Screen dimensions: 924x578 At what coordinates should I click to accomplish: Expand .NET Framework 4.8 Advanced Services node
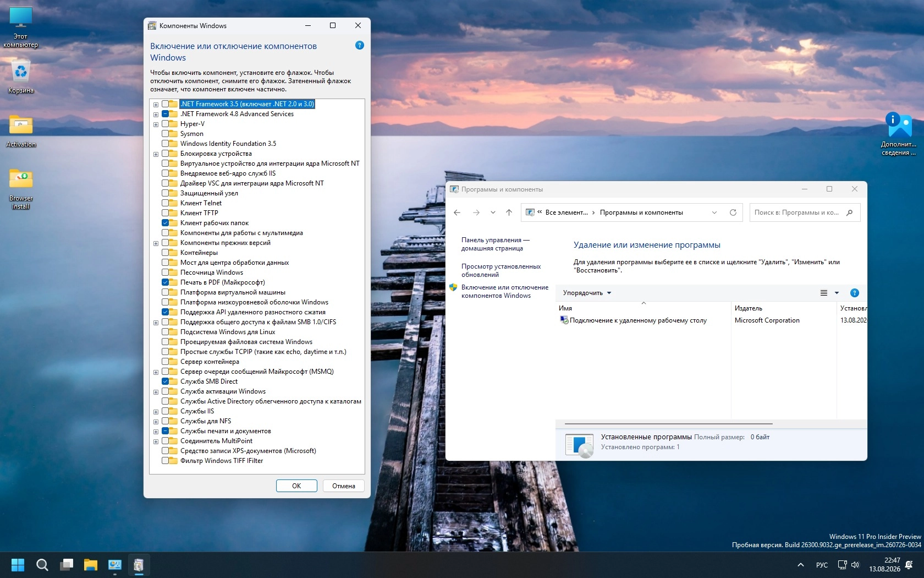click(x=156, y=114)
